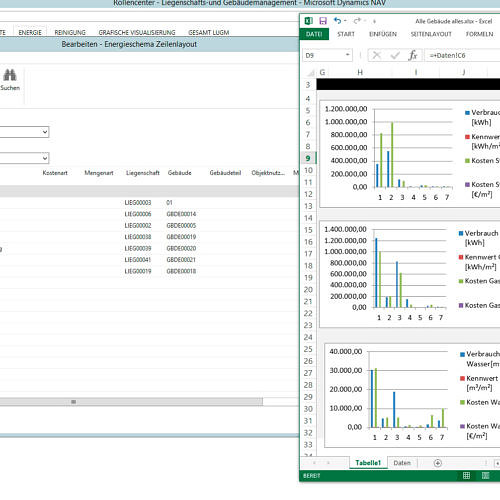Switch to the Daten sheet tab

[402, 463]
